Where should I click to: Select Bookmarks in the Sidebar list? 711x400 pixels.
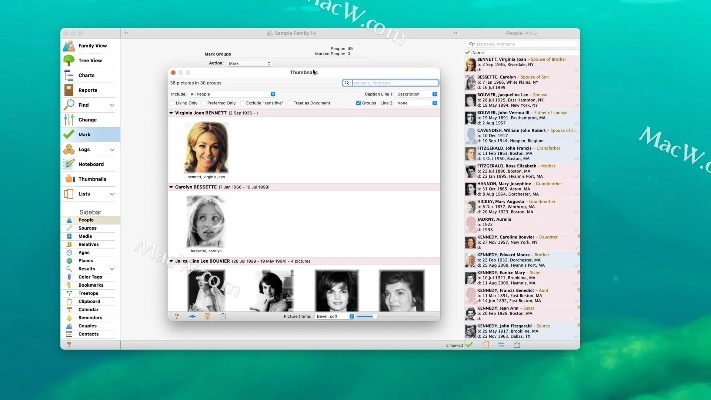[x=90, y=284]
